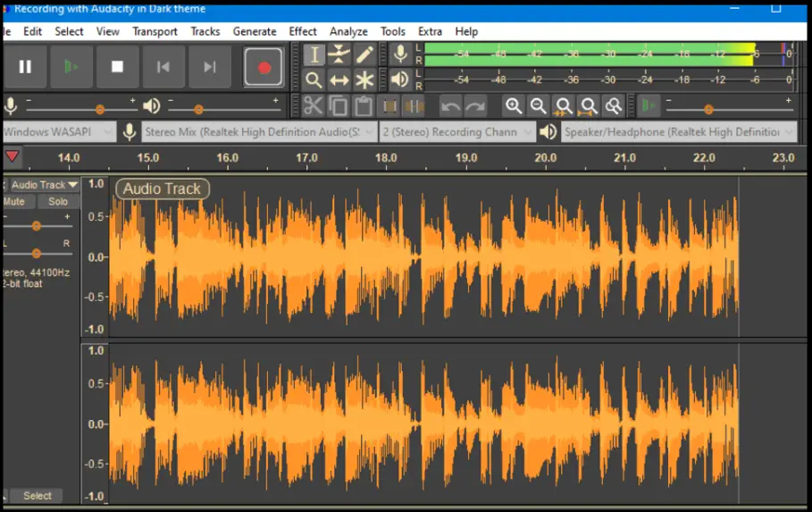Open the Edit menu
Screen dimensions: 812x512
[33, 31]
